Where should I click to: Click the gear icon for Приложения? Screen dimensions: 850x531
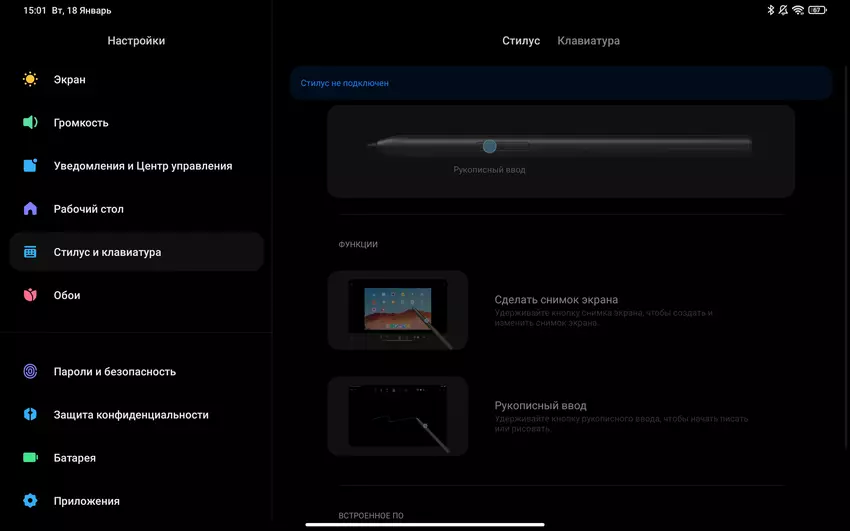point(31,501)
